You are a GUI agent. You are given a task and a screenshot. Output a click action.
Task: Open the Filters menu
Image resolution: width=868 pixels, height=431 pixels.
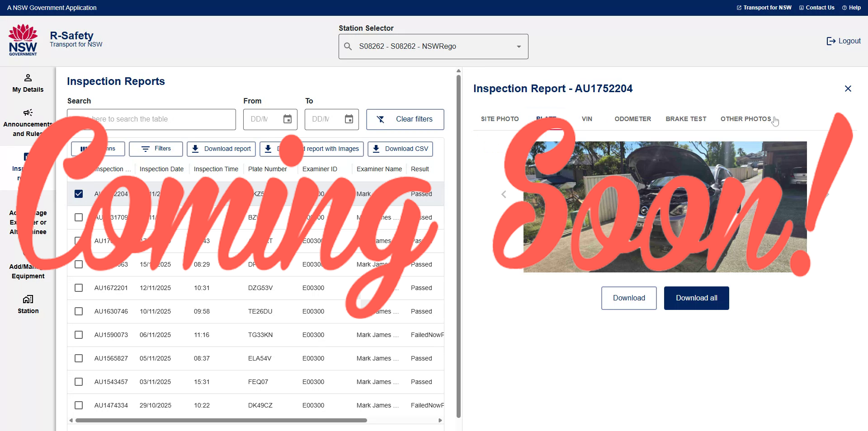(156, 149)
